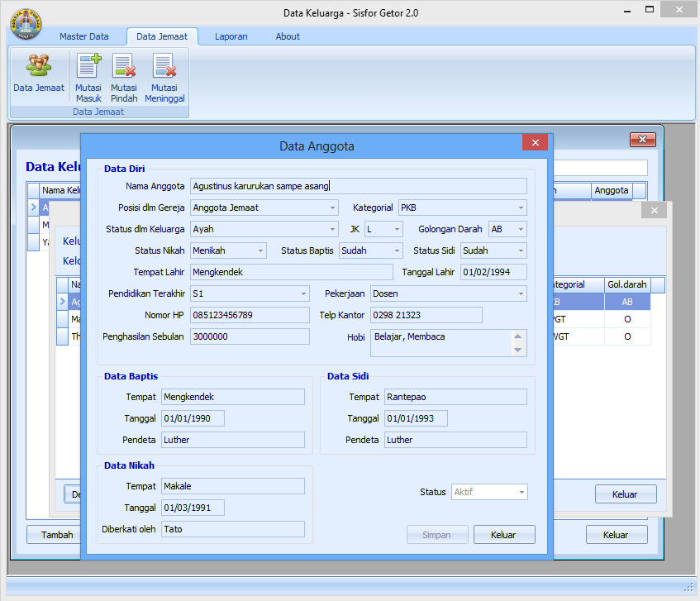Close the Data Anggota dialog with red X
The height and width of the screenshot is (601, 700).
click(536, 143)
